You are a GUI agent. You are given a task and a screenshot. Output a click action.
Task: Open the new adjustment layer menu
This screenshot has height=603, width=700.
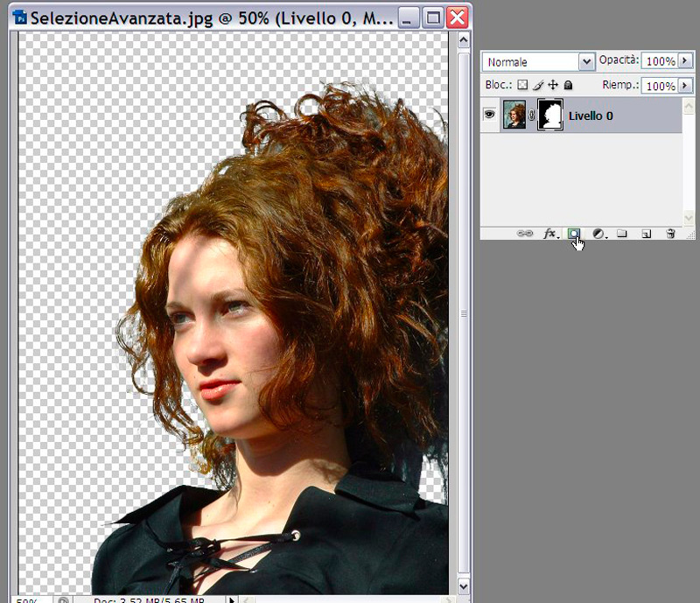(x=598, y=234)
